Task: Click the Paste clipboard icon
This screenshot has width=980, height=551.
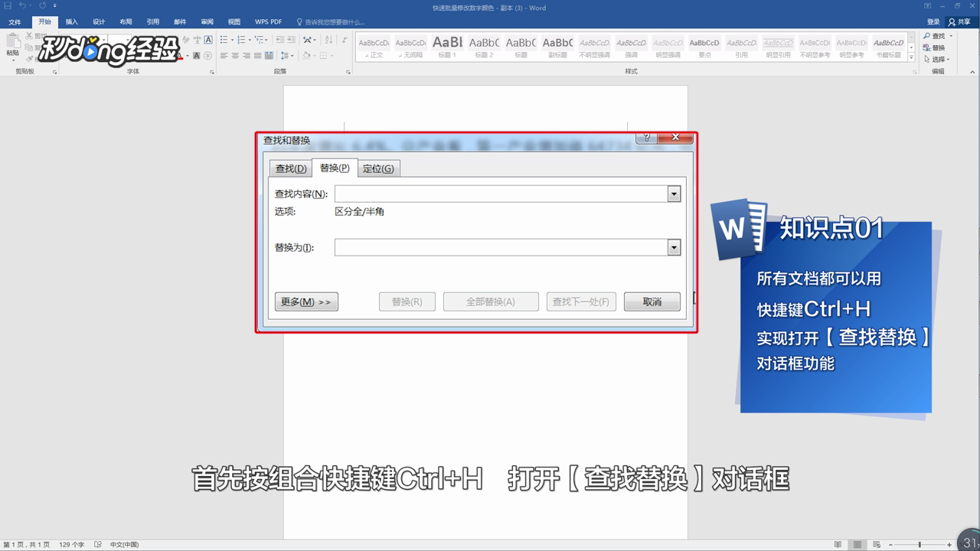Action: [12, 42]
